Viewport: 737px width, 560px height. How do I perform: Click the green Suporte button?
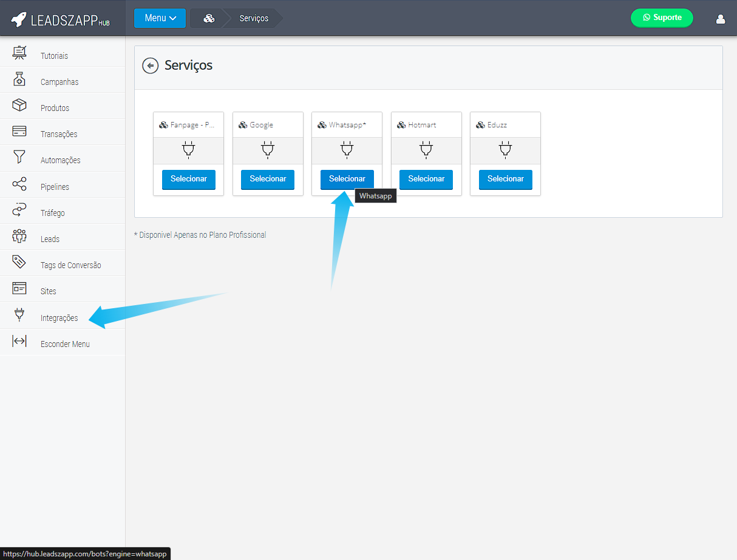pos(662,18)
